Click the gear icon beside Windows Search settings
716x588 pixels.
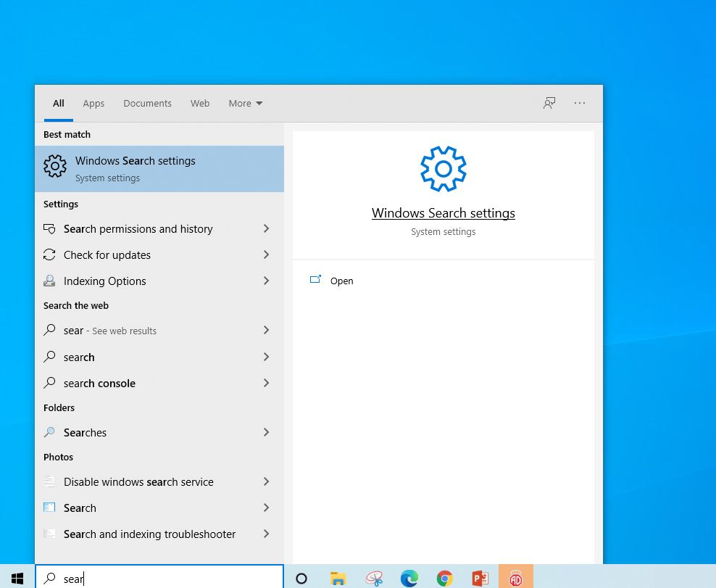(55, 166)
